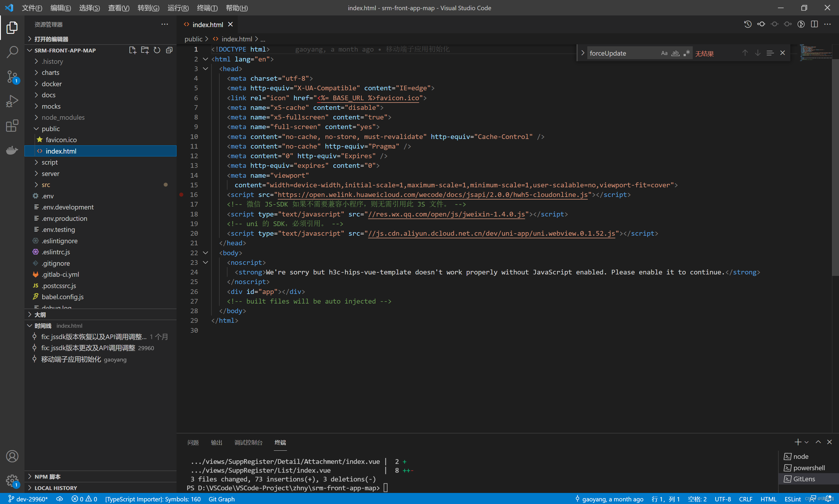The width and height of the screenshot is (839, 504).
Task: Close the terminal panel
Action: click(x=829, y=442)
